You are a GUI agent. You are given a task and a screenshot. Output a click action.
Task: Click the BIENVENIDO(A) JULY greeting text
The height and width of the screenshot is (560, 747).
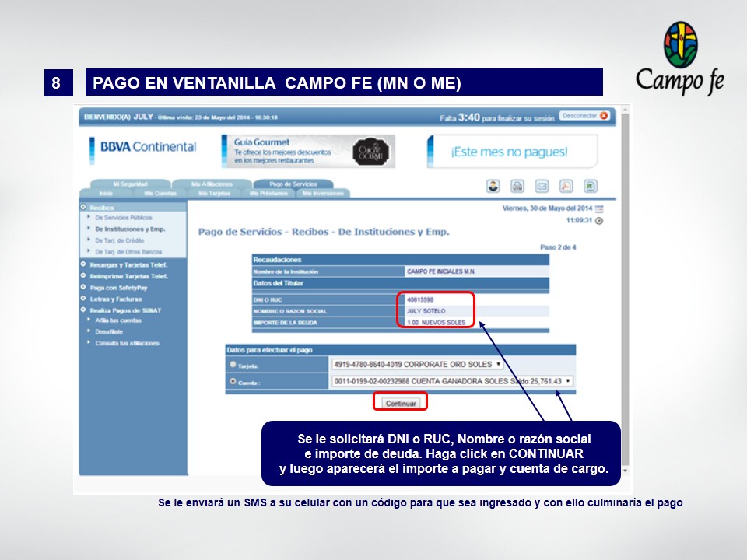point(118,117)
